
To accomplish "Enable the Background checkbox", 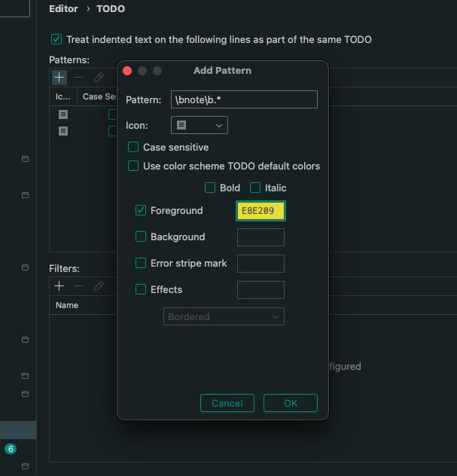I will (141, 236).
